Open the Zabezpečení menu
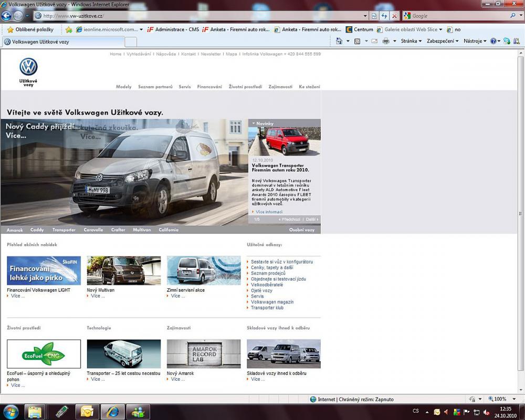The image size is (525, 420). 443,41
